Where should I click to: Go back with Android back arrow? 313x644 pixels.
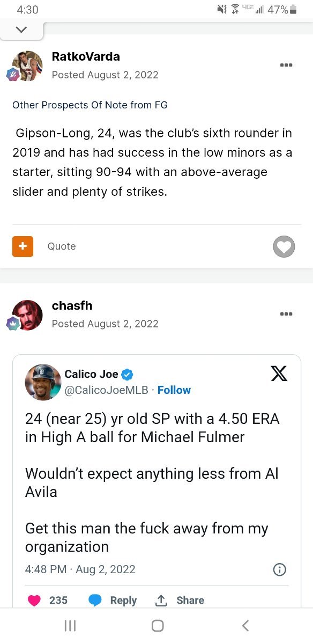245,626
